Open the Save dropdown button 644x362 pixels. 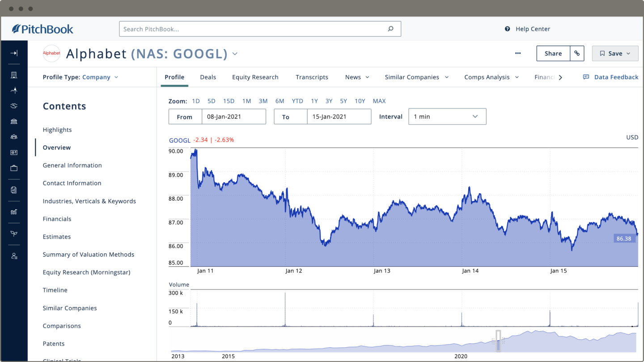click(615, 53)
